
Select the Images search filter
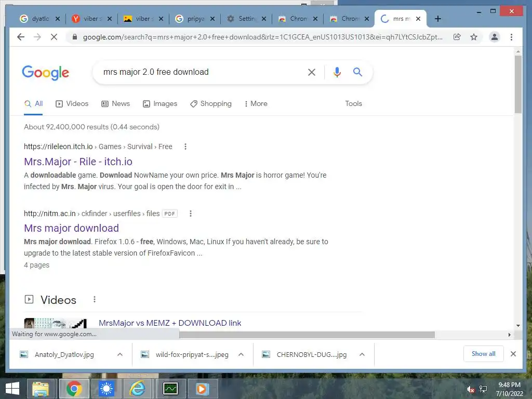click(x=160, y=103)
